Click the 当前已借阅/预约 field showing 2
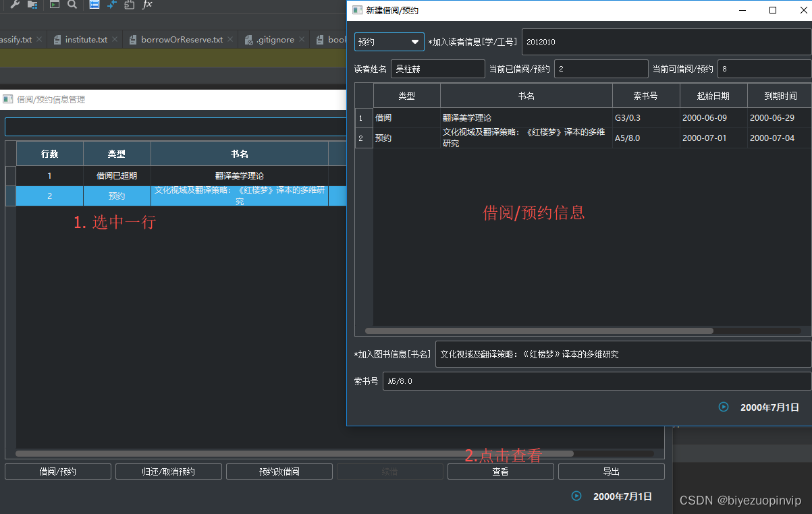 pyautogui.click(x=601, y=69)
